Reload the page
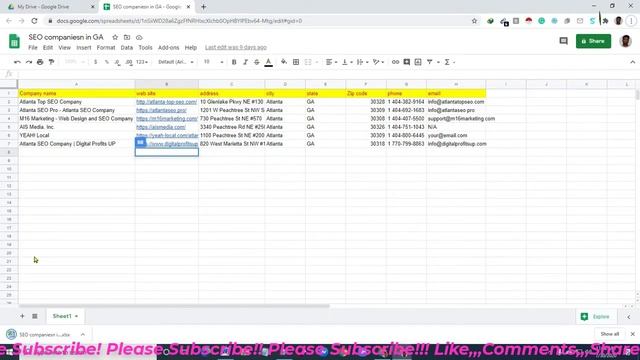 (34, 21)
